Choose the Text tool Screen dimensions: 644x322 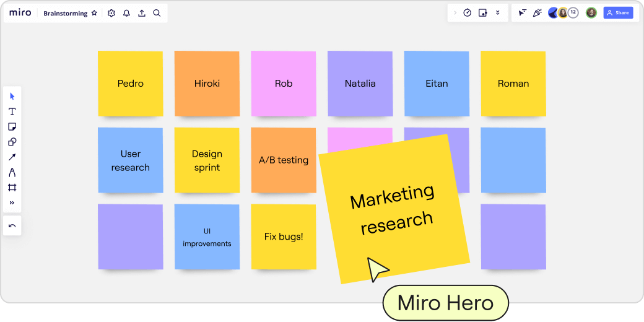12,111
